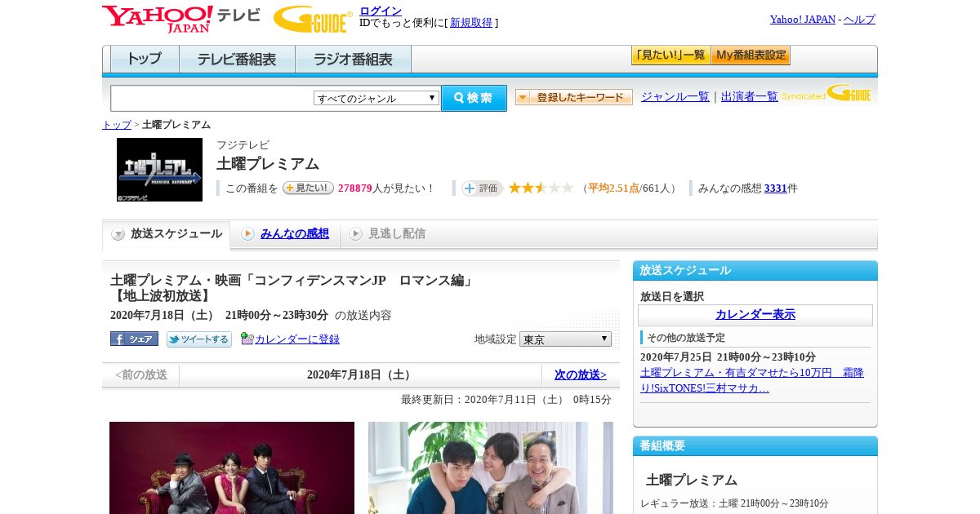Click the Syndicated G-GUIDE logo
980x514 pixels.
pos(826,93)
